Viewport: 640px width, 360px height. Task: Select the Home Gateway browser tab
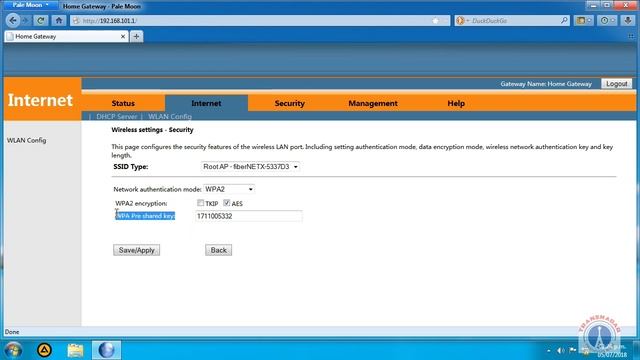point(67,36)
